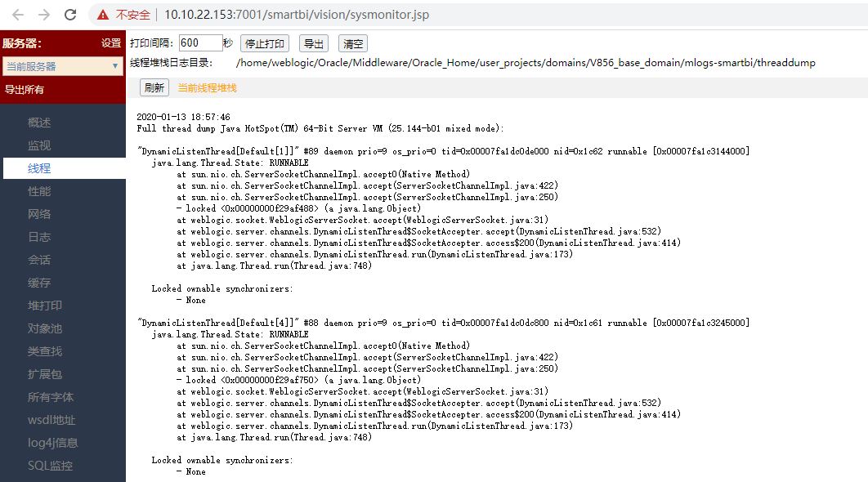Click the 停止打印 stop printing button
This screenshot has width=868, height=482.
(265, 44)
